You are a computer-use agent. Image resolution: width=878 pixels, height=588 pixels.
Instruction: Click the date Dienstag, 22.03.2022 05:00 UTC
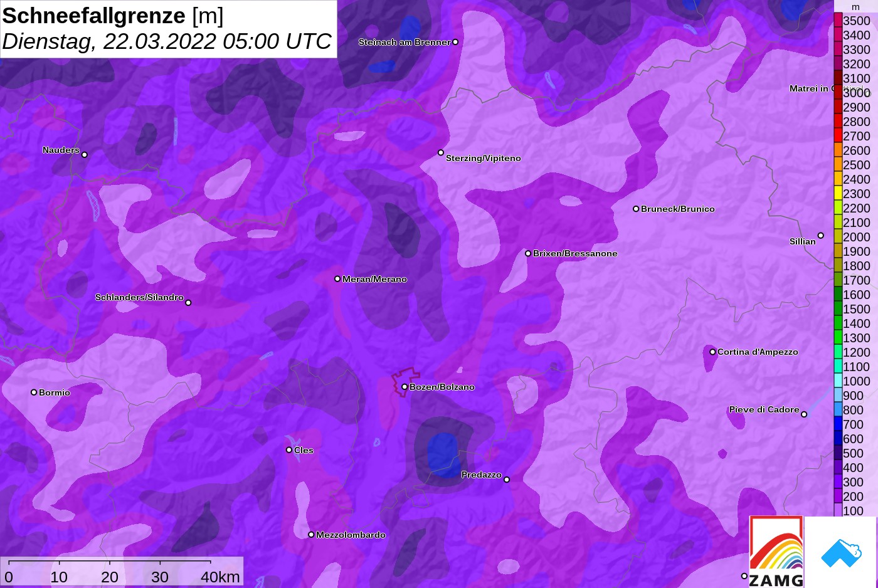(x=167, y=41)
